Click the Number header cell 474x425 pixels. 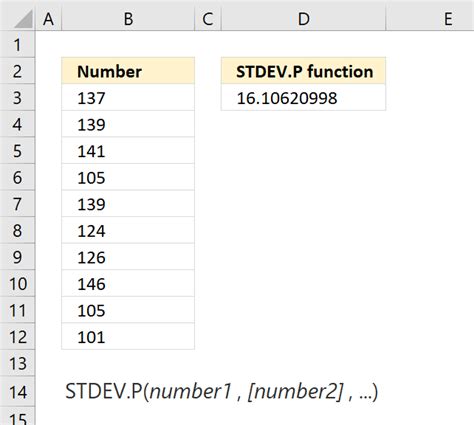(128, 71)
